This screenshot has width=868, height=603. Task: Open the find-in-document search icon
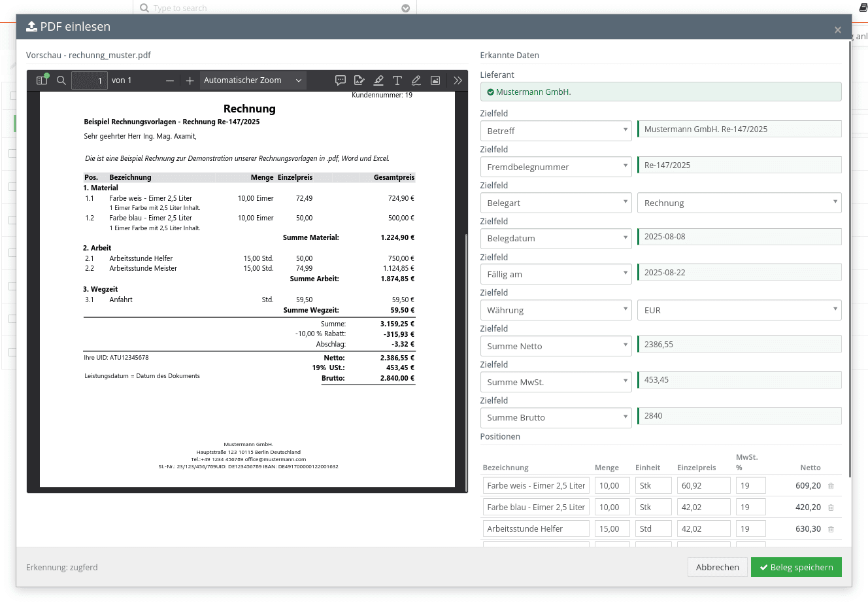click(61, 80)
